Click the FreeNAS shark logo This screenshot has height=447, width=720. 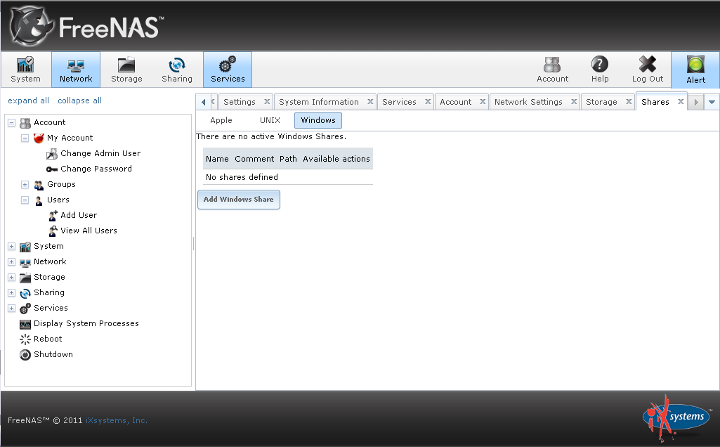[x=31, y=26]
